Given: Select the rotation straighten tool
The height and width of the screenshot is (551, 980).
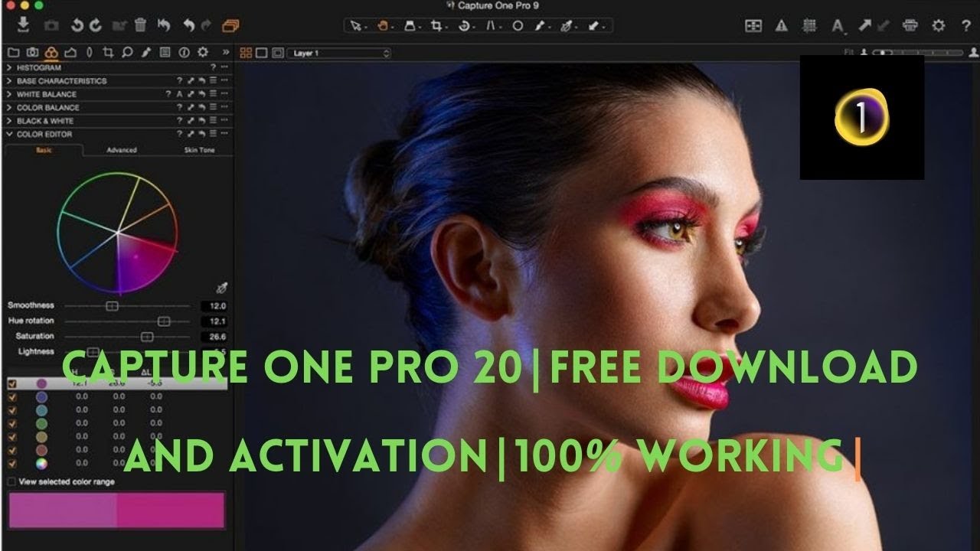Looking at the screenshot, I should point(463,25).
